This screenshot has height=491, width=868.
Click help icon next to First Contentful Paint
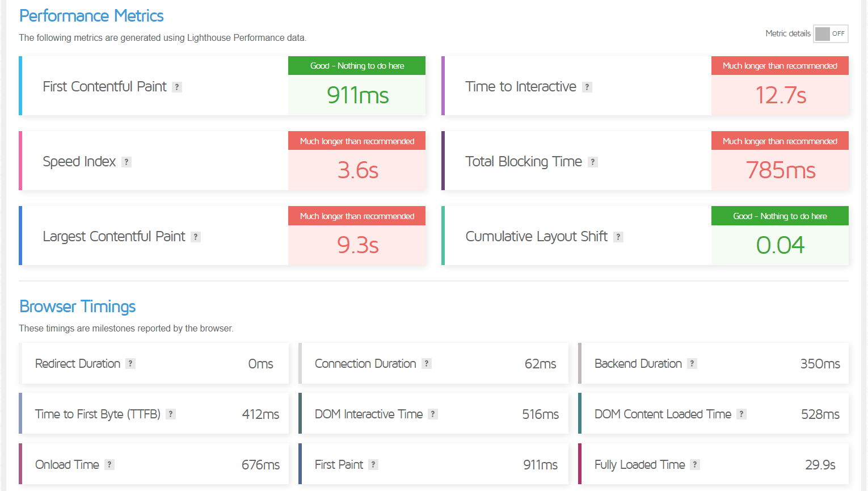click(x=177, y=87)
